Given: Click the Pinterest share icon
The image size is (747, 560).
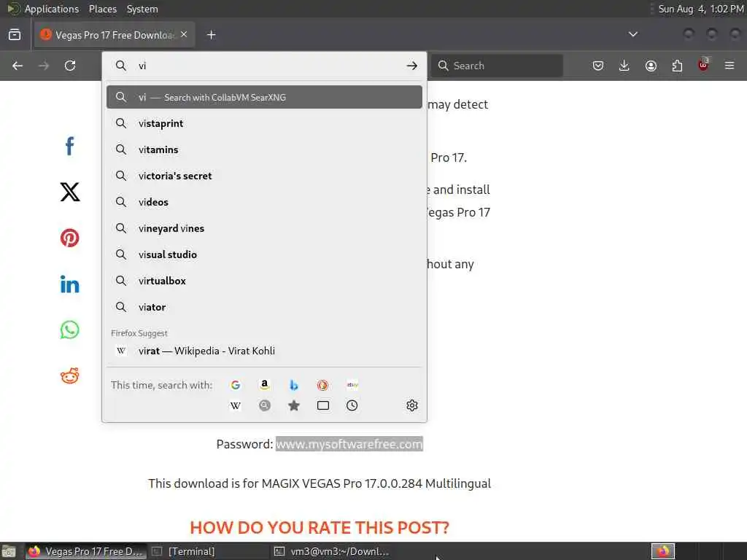Looking at the screenshot, I should 69,238.
